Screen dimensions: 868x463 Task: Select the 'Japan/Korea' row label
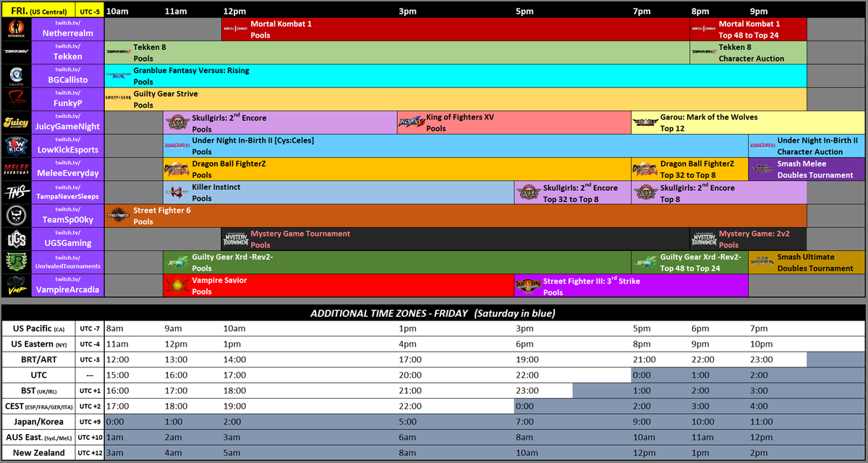click(38, 422)
